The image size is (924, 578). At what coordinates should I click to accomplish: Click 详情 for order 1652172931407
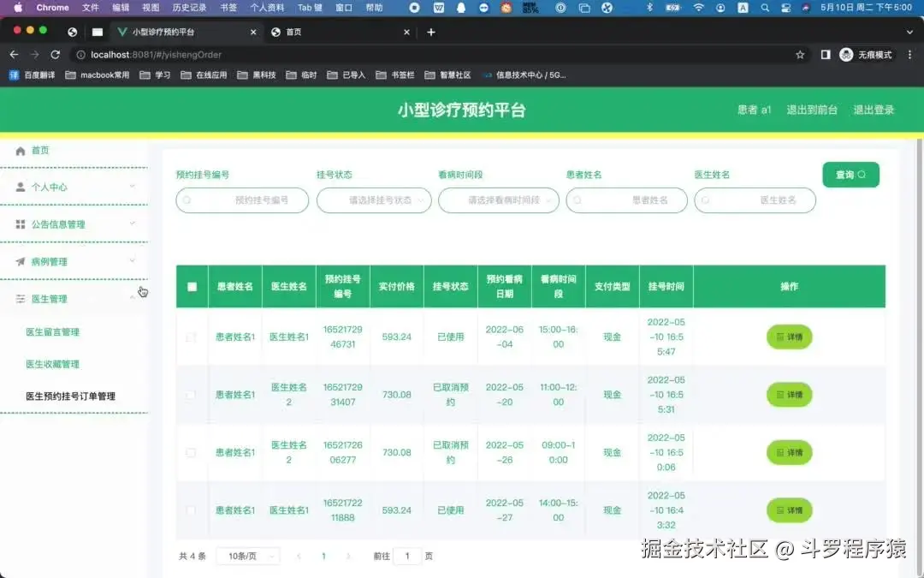point(789,395)
